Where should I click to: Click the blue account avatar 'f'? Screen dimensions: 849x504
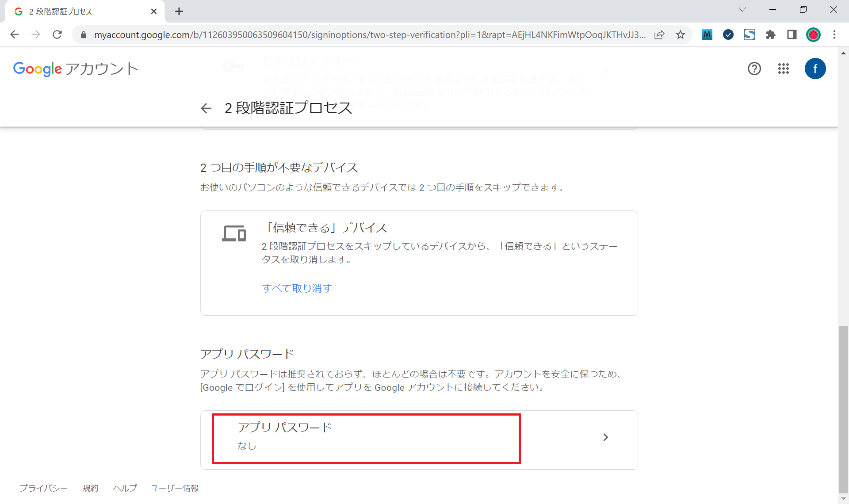coord(815,69)
